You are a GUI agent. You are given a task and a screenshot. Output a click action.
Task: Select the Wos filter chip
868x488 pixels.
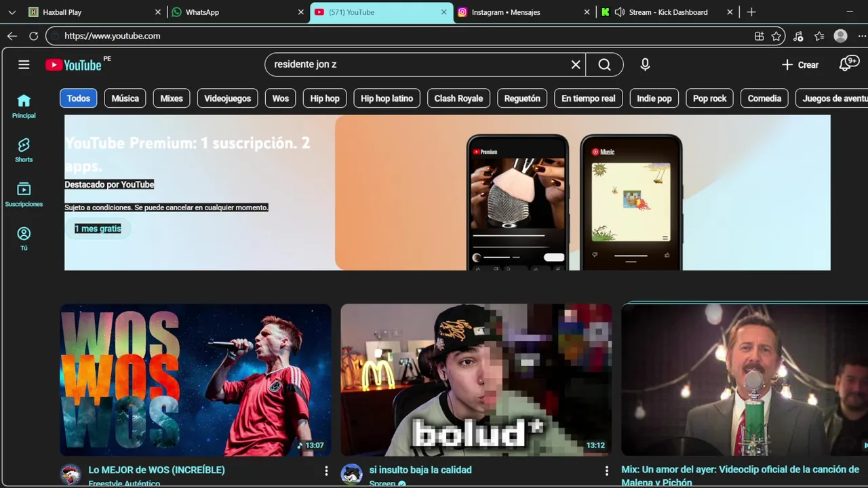(x=281, y=98)
